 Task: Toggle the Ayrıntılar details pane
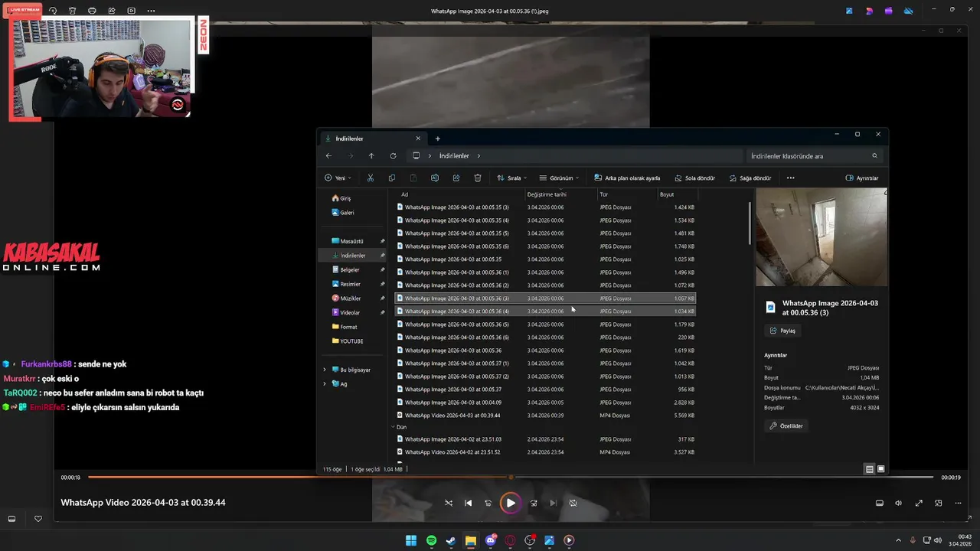coord(862,178)
